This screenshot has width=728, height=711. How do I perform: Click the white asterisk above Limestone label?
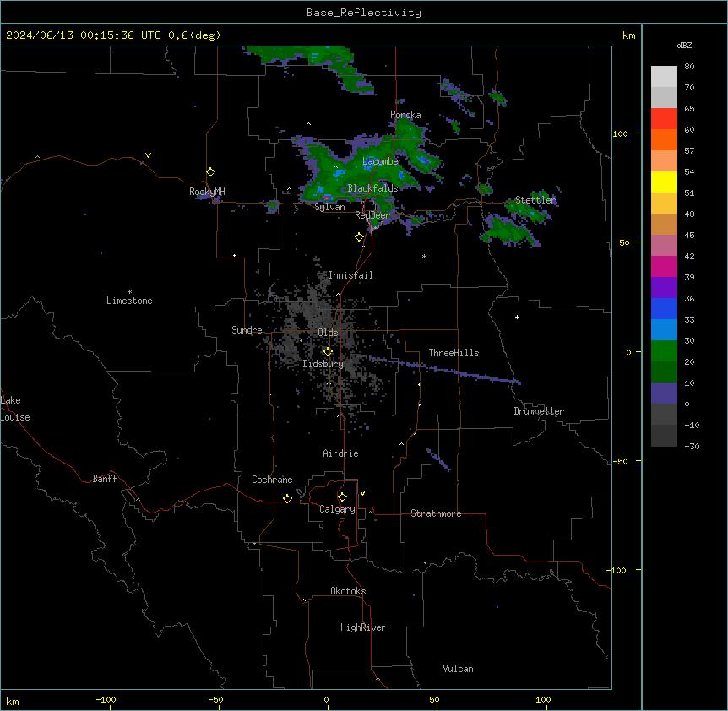129,292
